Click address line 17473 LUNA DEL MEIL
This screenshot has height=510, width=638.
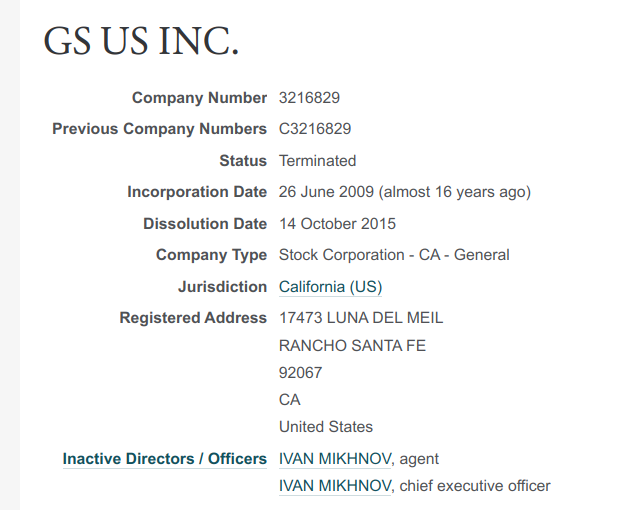click(361, 318)
